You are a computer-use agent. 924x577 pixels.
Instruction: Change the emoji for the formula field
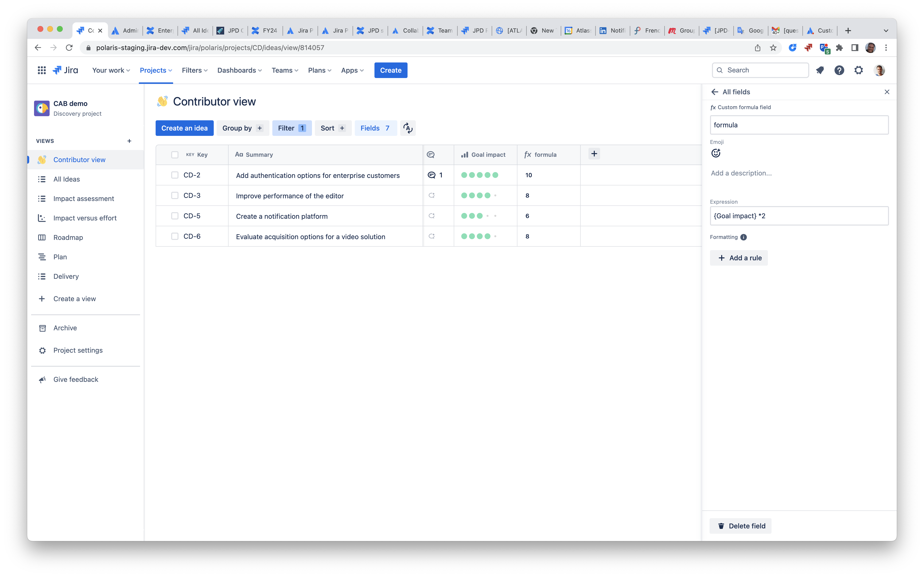[x=716, y=153]
